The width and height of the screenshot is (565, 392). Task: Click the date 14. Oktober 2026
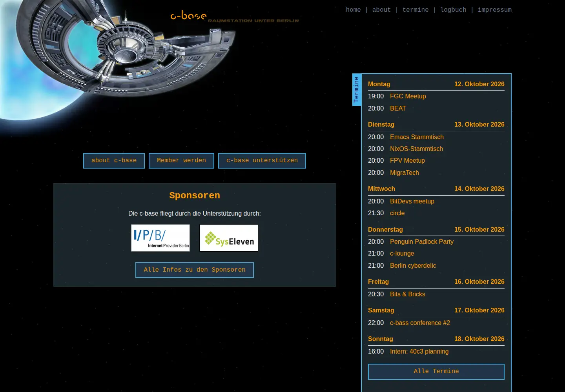479,189
